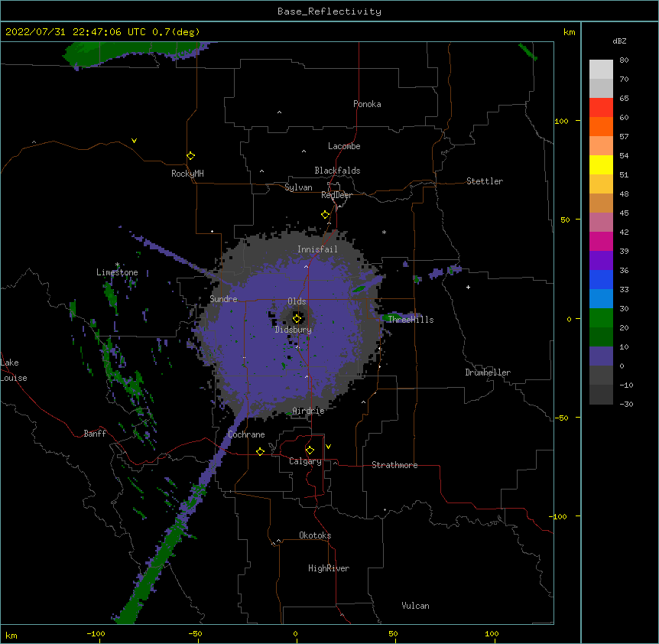
Task: Select the yellow 54 dBZ legend swatch
Action: [601, 164]
